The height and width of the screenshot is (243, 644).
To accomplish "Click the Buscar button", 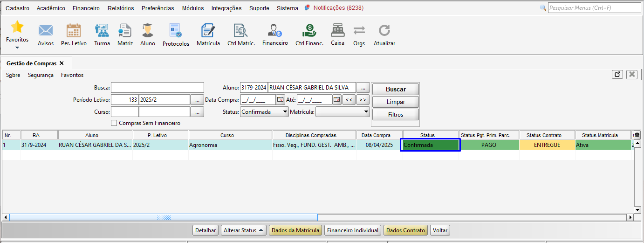I will [x=396, y=89].
